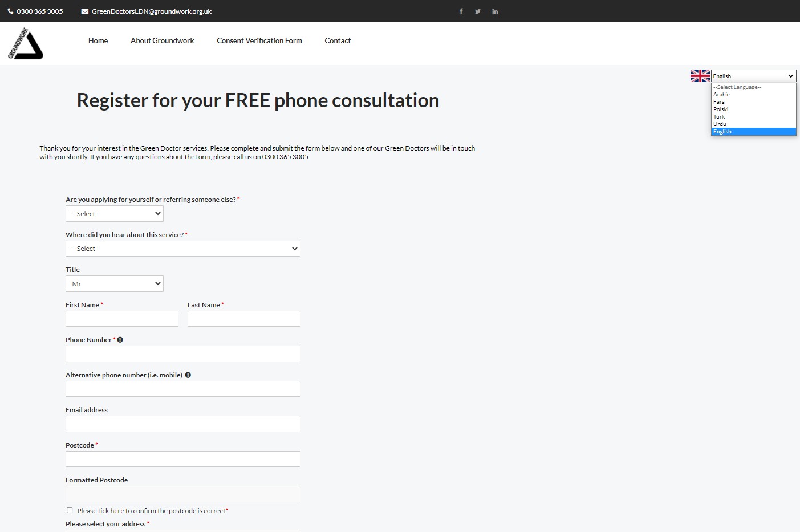
Task: Open the Twitter social icon
Action: pyautogui.click(x=478, y=11)
